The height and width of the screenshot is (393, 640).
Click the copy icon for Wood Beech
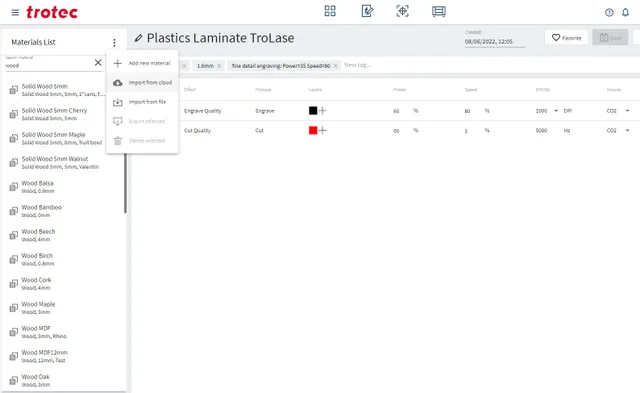click(x=14, y=235)
